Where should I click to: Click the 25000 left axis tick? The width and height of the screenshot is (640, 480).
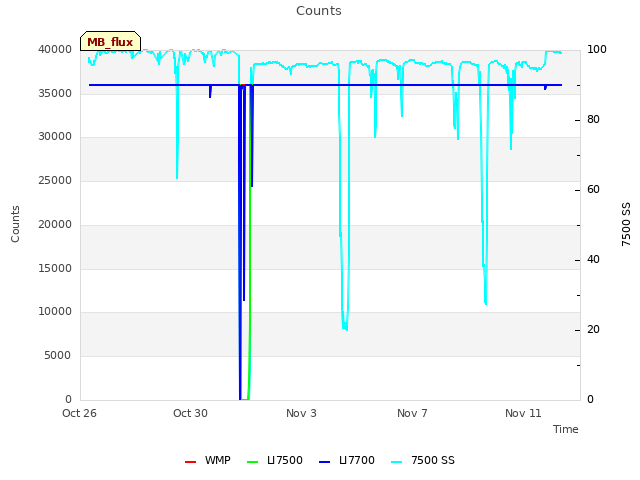pos(55,180)
